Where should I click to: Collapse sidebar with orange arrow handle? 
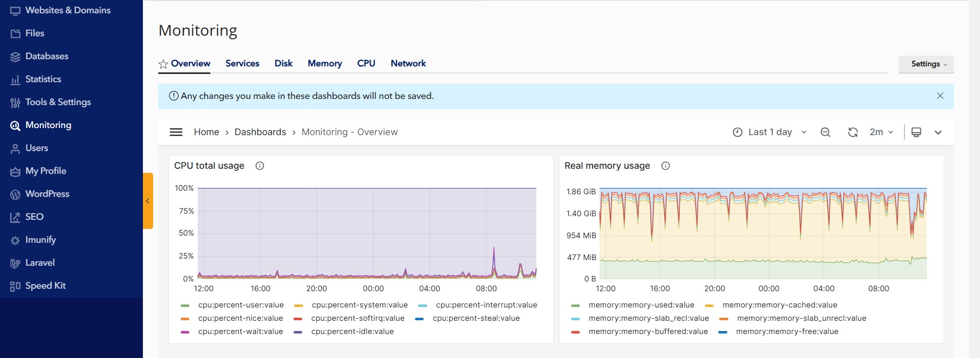pyautogui.click(x=148, y=201)
